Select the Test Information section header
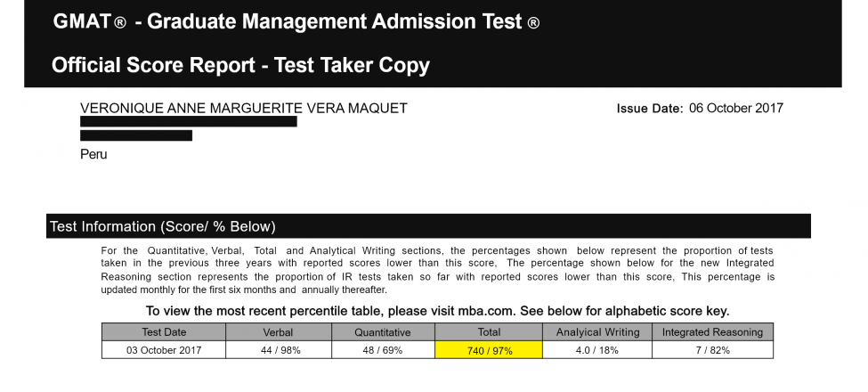The height and width of the screenshot is (392, 868). (x=163, y=226)
